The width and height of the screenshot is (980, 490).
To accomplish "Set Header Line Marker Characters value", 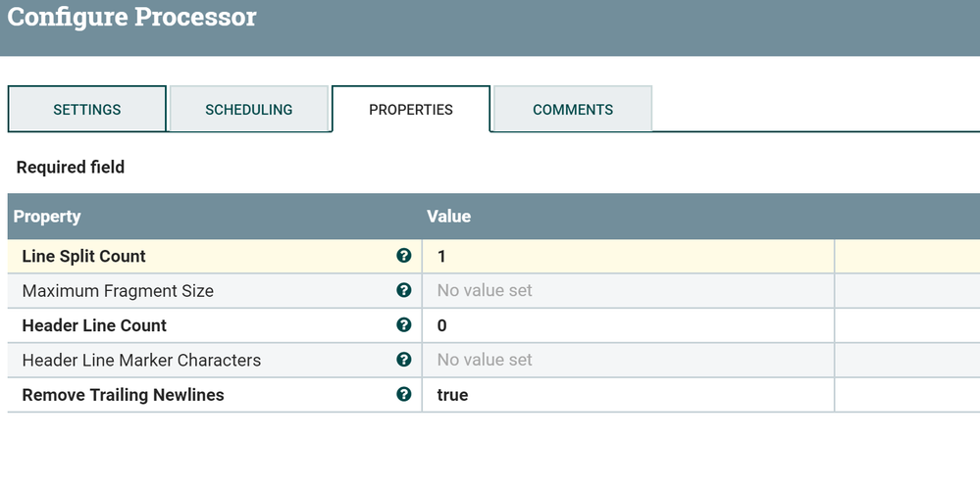I will pyautogui.click(x=628, y=360).
